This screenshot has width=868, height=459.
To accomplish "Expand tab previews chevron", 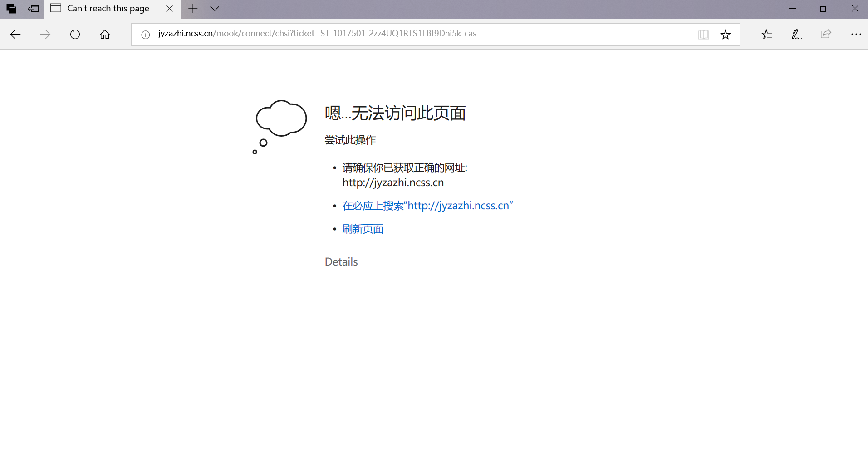I will pos(215,9).
